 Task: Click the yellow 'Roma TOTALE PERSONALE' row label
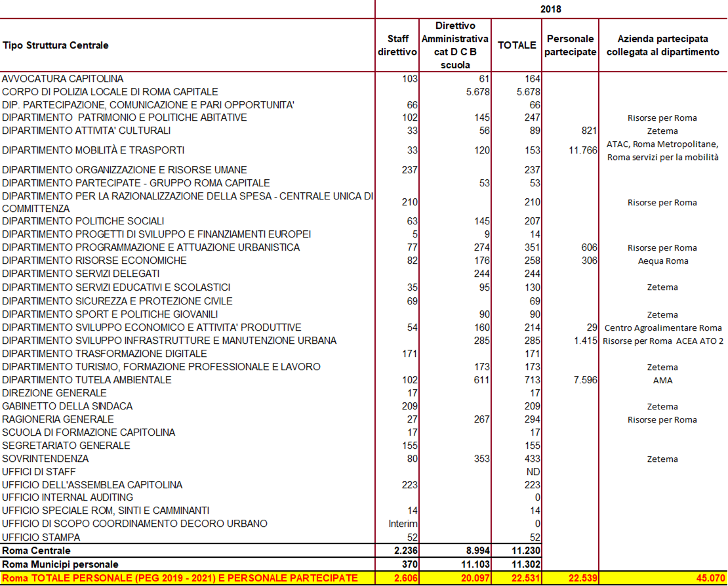point(180,578)
